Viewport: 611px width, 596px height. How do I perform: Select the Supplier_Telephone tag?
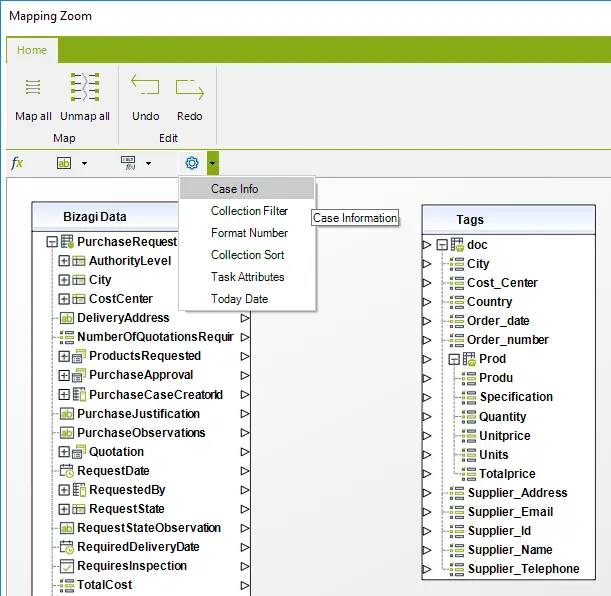click(523, 569)
